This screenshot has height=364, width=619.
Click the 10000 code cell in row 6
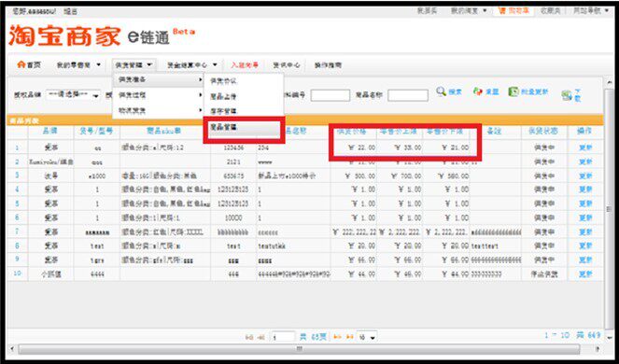[233, 217]
